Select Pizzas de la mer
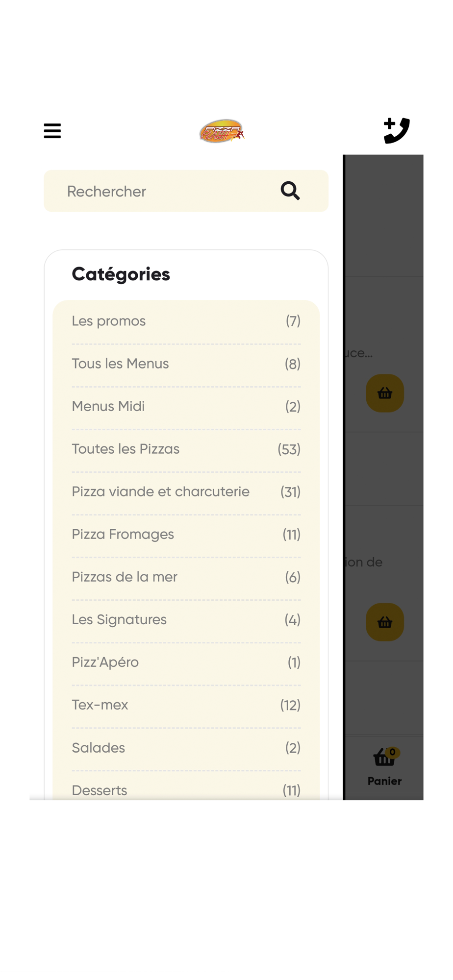Viewport: 453px width, 980px height. [186, 577]
